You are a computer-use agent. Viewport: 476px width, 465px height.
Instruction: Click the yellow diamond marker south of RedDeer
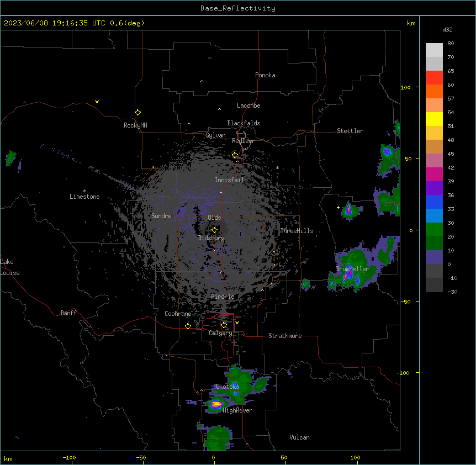(x=235, y=155)
